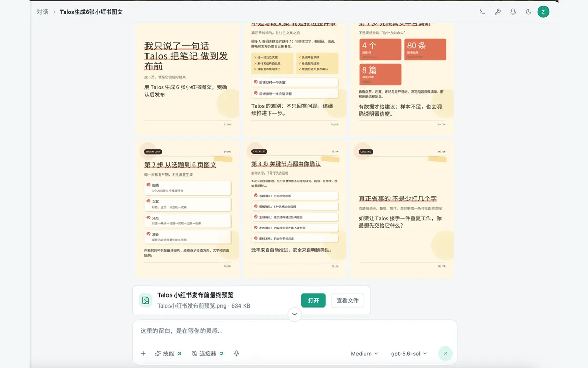This screenshot has width=588, height=368.
Task: Click the plus add attachment icon
Action: pos(143,353)
